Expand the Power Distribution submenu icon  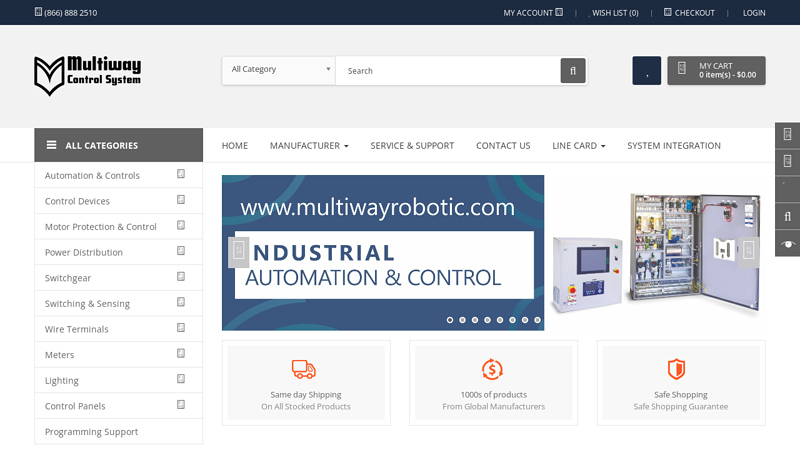(181, 251)
